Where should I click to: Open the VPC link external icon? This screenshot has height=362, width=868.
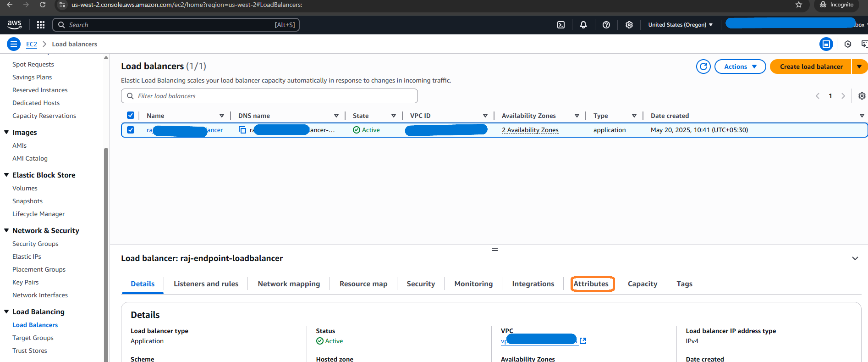click(583, 341)
